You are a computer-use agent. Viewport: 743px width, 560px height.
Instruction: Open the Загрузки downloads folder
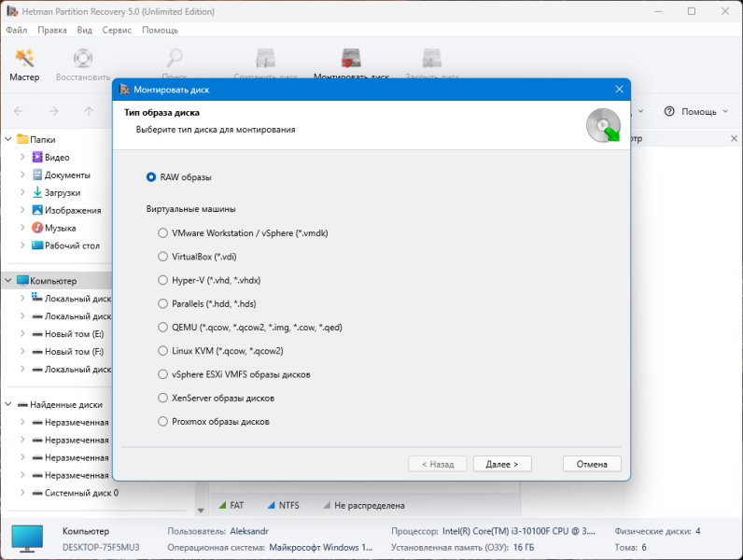tap(63, 193)
